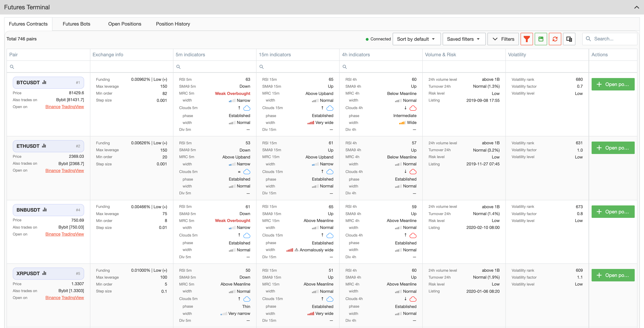This screenshot has width=644, height=328.
Task: Click the BTCUSDT pair name badge
Action: 48,83
